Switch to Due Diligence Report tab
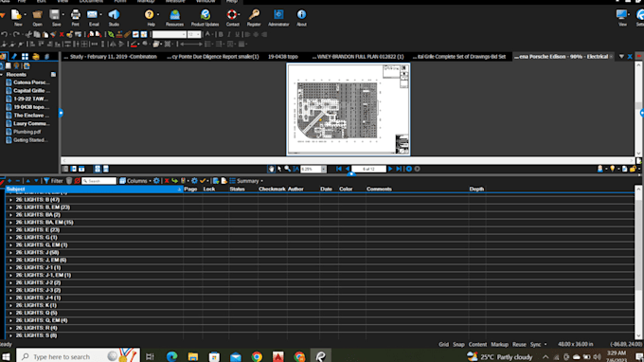 pyautogui.click(x=213, y=57)
